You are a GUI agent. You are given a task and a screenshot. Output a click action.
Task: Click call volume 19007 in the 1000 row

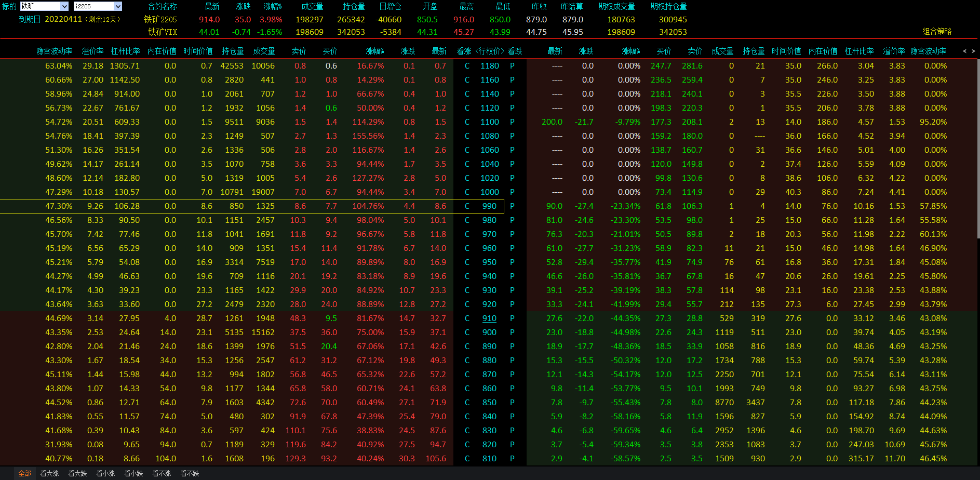coord(263,192)
